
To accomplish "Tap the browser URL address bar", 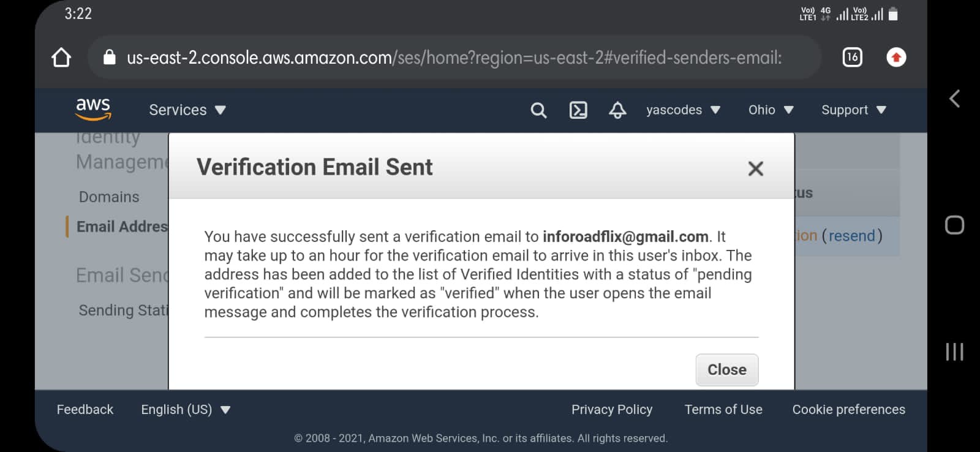I will click(453, 58).
